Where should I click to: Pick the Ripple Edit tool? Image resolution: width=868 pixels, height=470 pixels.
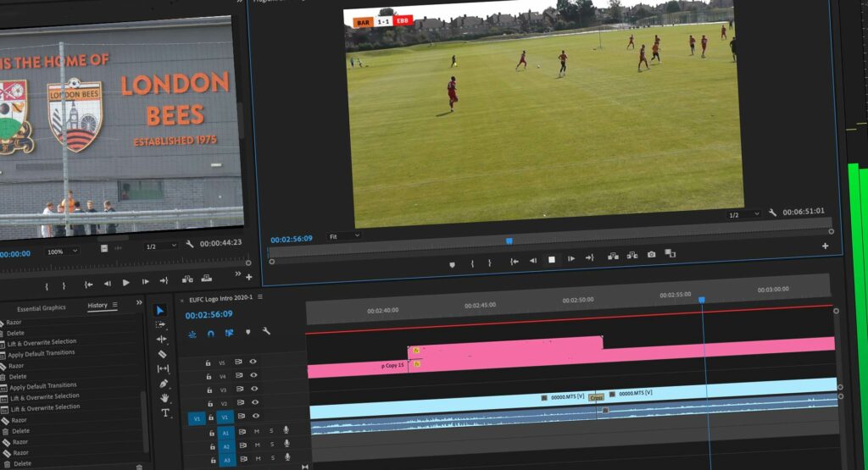click(x=161, y=340)
